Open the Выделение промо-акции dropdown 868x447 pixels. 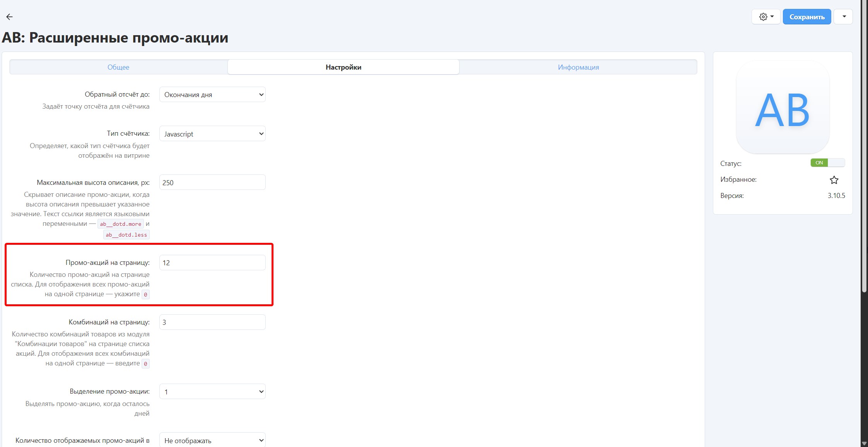tap(212, 392)
